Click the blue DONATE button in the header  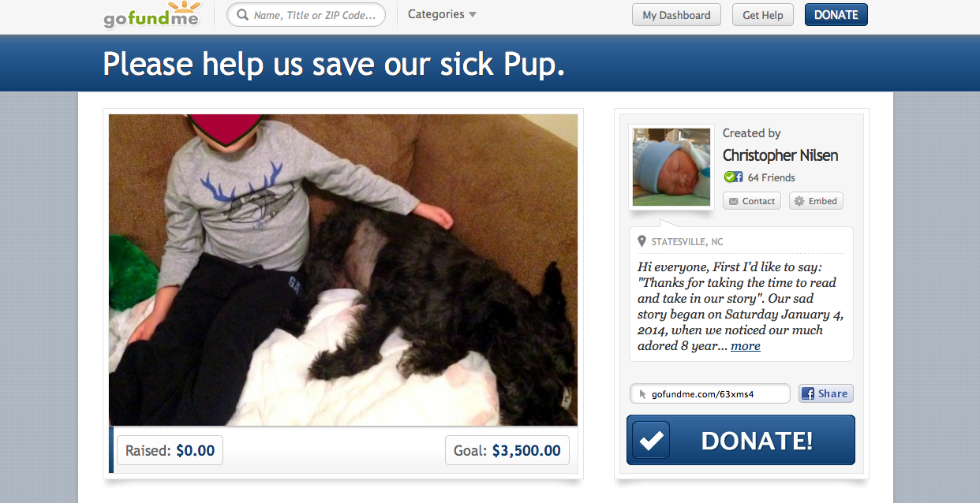[x=836, y=15]
